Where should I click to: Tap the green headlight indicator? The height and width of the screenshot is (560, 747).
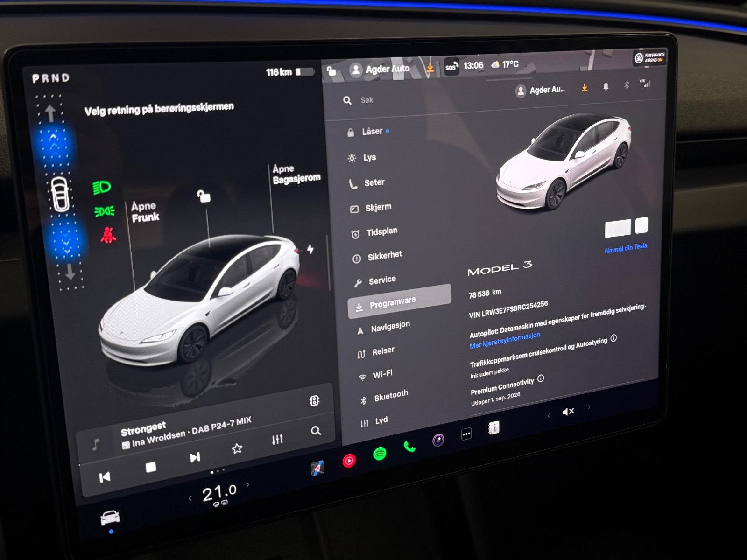102,188
